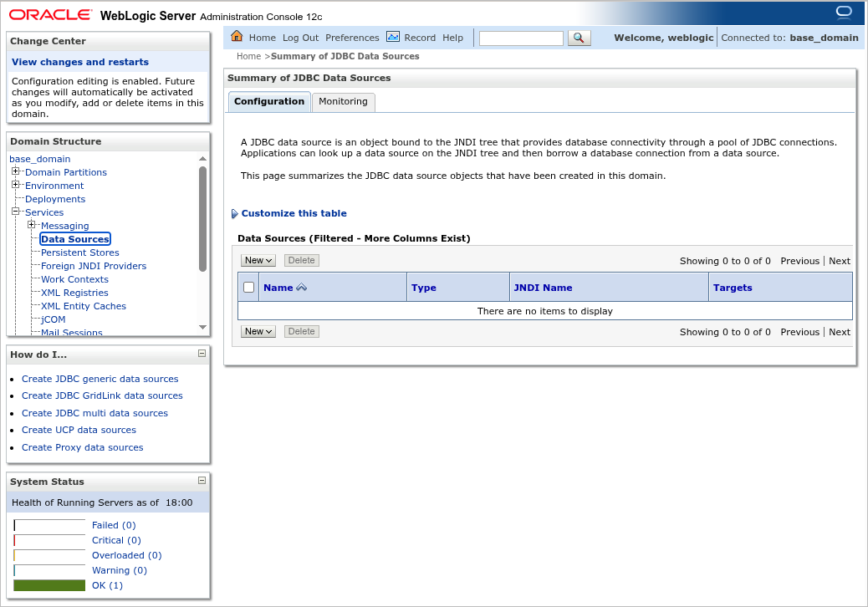Check the select-all checkbox in table header
The width and height of the screenshot is (868, 607).
tap(248, 288)
